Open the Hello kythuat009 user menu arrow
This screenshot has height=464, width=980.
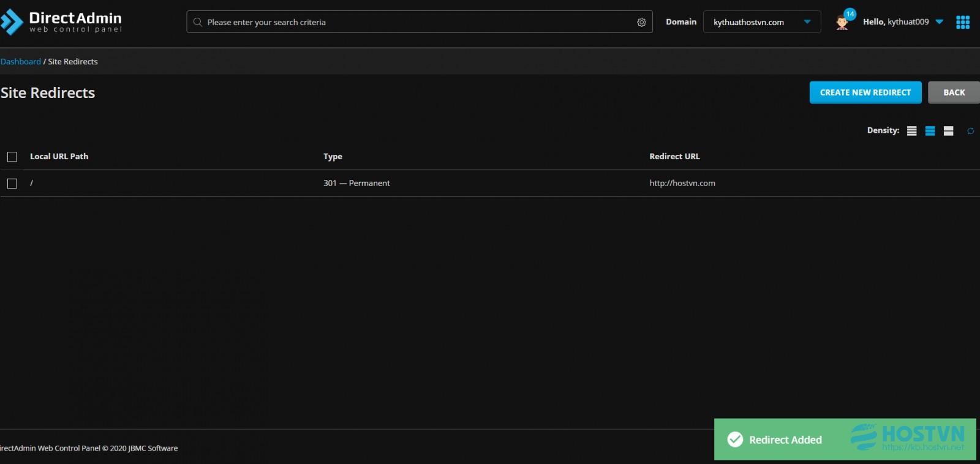click(x=940, y=22)
